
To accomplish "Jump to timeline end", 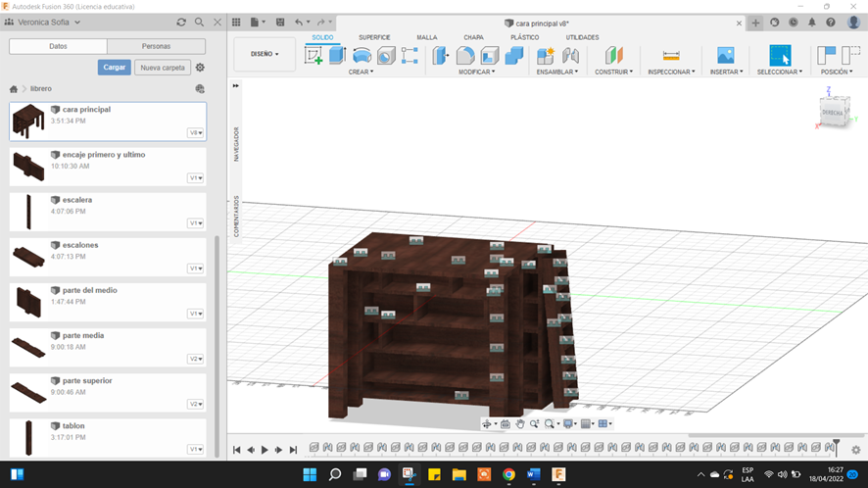I will [x=293, y=450].
